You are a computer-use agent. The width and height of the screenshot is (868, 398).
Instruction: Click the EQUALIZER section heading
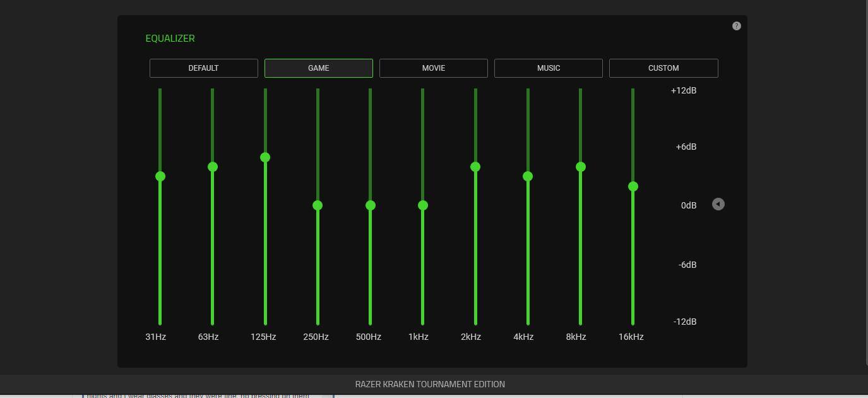point(170,39)
